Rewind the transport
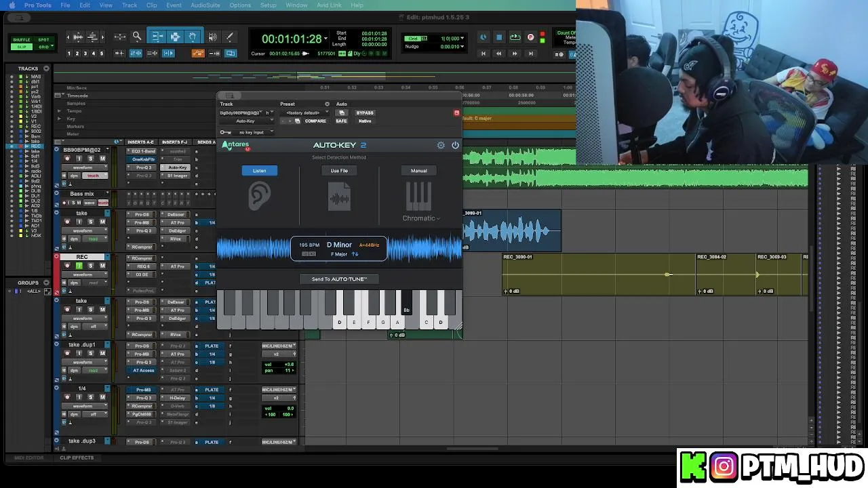This screenshot has width=868, height=488. click(x=499, y=54)
